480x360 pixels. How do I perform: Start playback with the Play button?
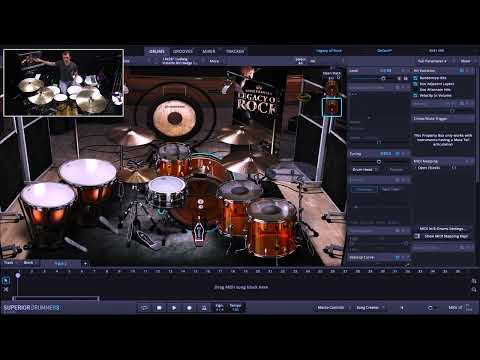point(174,308)
